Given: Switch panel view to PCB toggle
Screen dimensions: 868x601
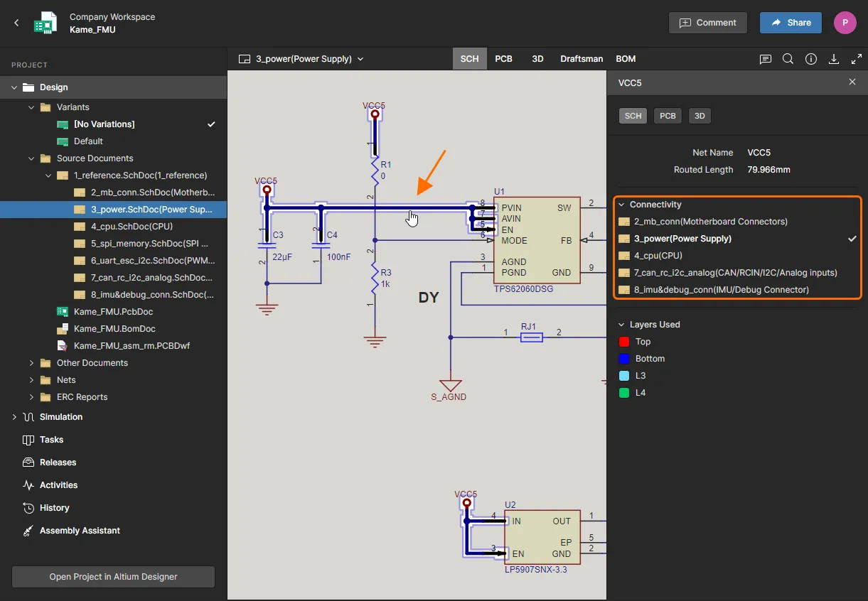Looking at the screenshot, I should tap(668, 116).
